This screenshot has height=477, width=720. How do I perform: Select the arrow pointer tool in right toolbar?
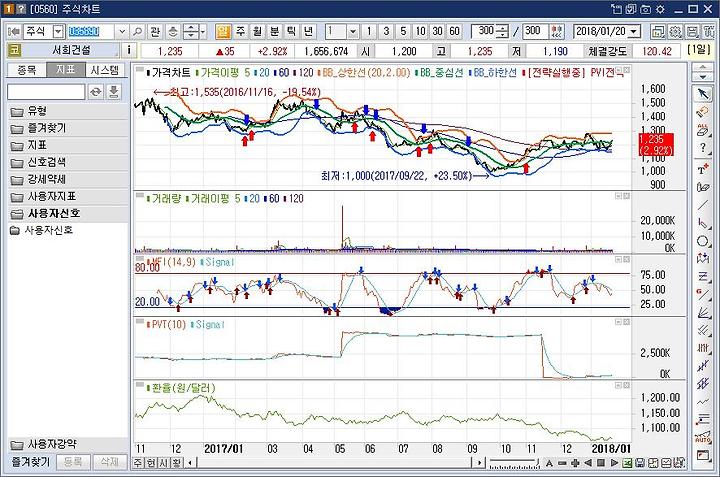pyautogui.click(x=703, y=94)
